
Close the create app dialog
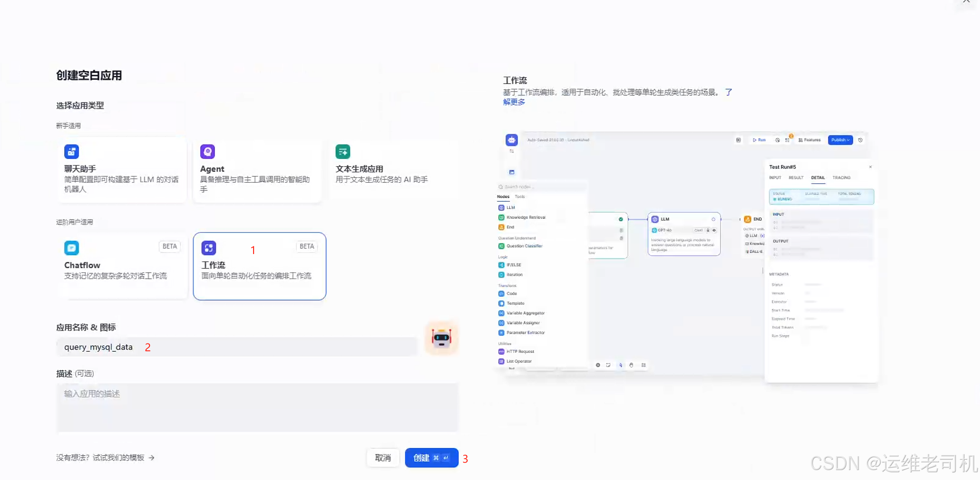(966, 1)
